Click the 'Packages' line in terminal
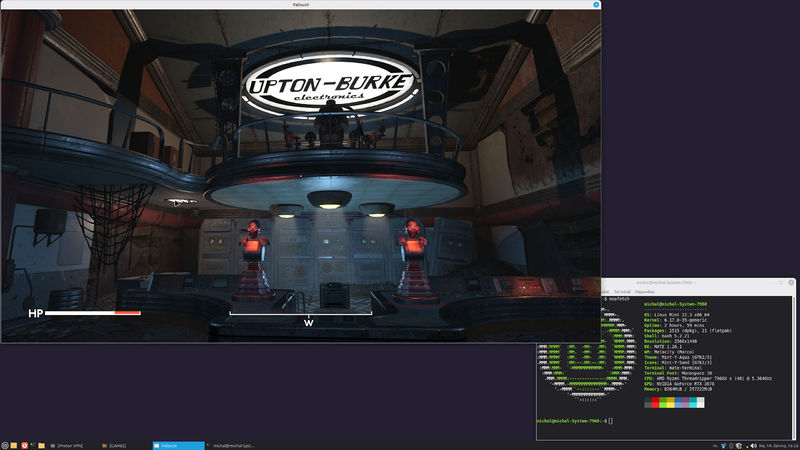This screenshot has height=450, width=800. 688,331
